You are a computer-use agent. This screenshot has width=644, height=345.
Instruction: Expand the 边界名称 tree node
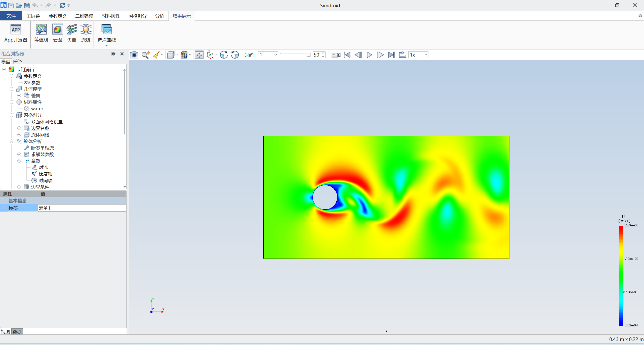coord(19,128)
